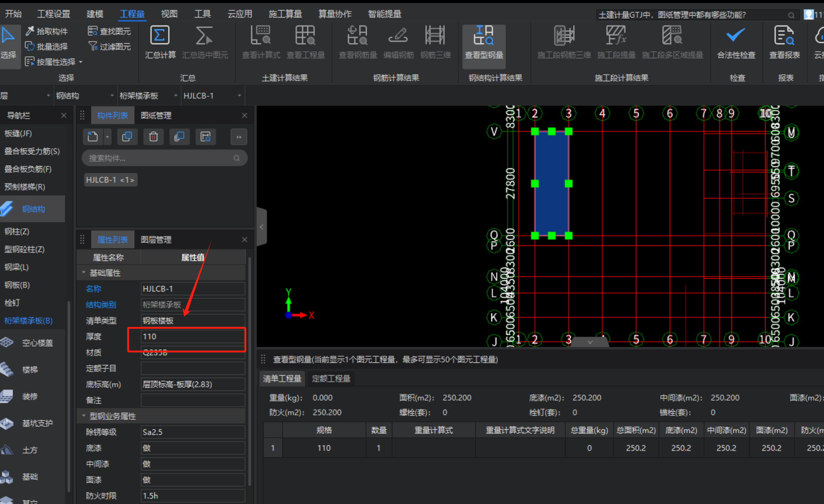
Task: Click the 施工段多区域提量 icon
Action: (x=672, y=35)
